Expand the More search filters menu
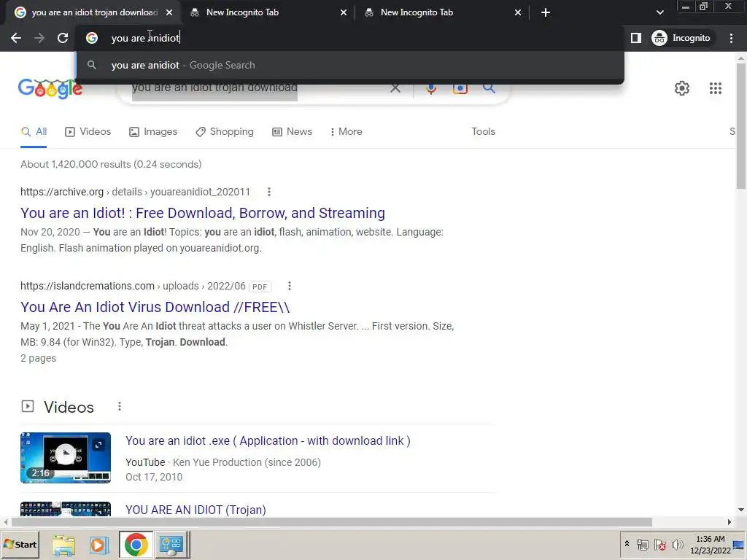 click(x=346, y=132)
